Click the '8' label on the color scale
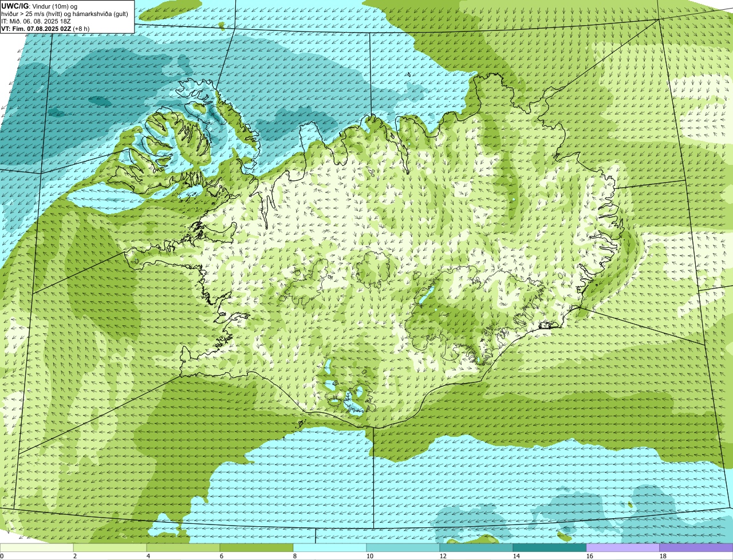 (295, 556)
